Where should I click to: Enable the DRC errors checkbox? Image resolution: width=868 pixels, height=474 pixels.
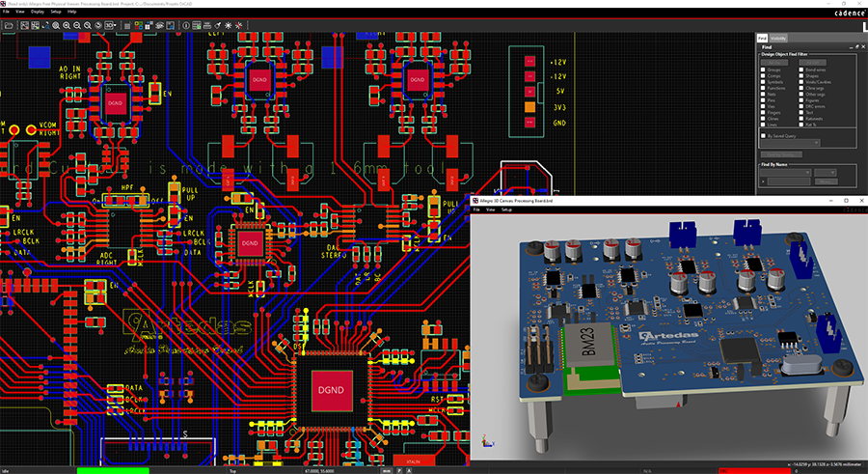[801, 106]
